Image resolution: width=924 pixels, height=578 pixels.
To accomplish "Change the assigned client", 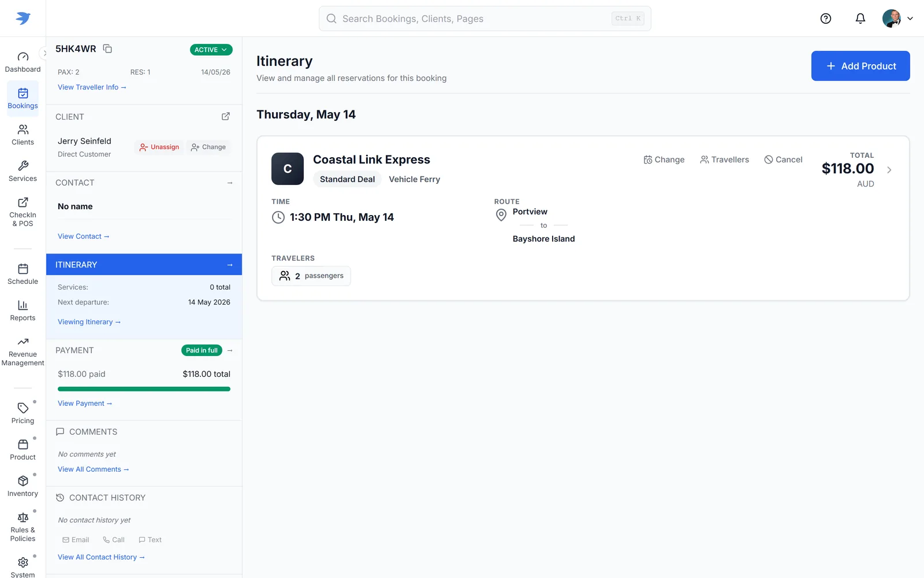I will pyautogui.click(x=208, y=147).
